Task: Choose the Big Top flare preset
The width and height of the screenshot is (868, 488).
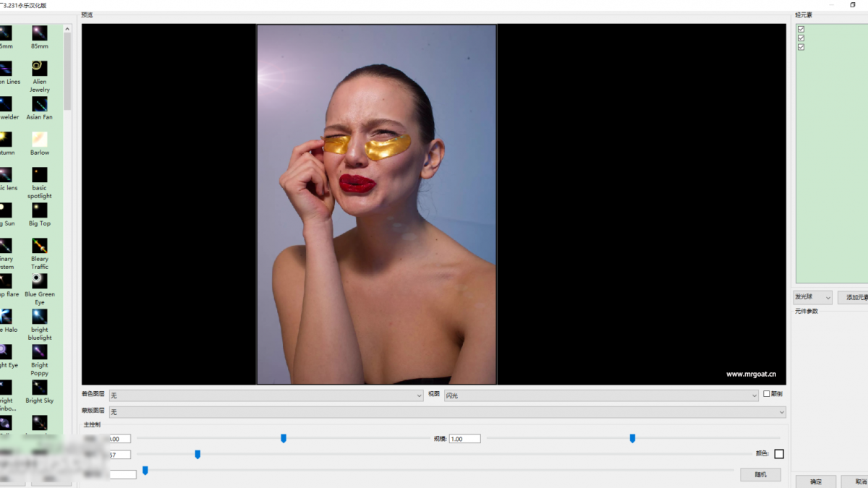Action: 39,210
